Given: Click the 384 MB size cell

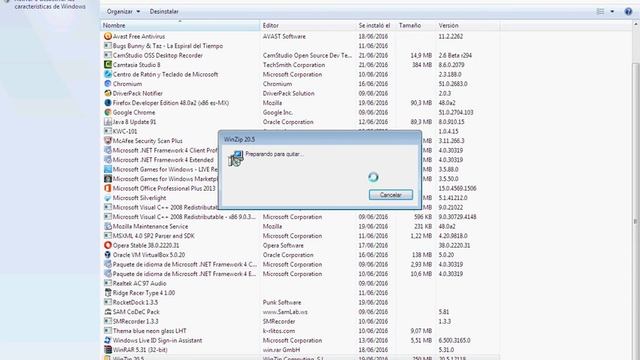Looking at the screenshot, I should pos(422,65).
